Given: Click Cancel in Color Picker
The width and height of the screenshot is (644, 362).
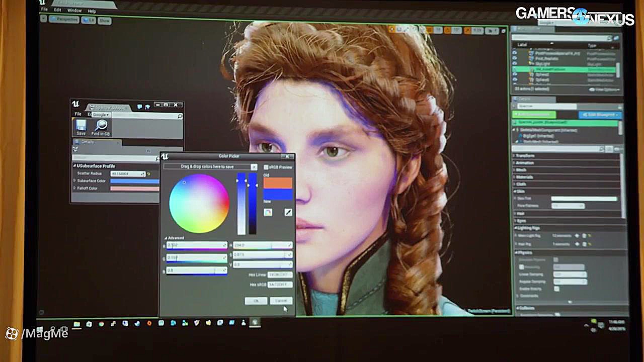Looking at the screenshot, I should (281, 301).
